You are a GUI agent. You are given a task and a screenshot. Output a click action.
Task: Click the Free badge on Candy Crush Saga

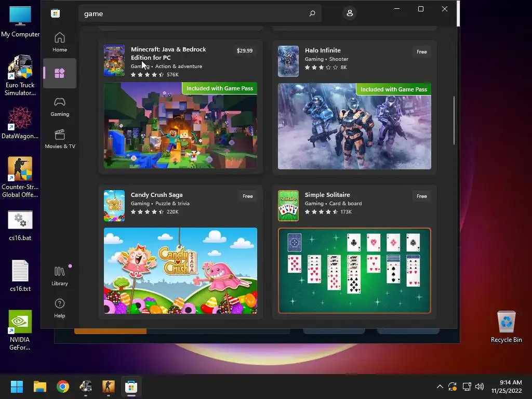(x=248, y=196)
